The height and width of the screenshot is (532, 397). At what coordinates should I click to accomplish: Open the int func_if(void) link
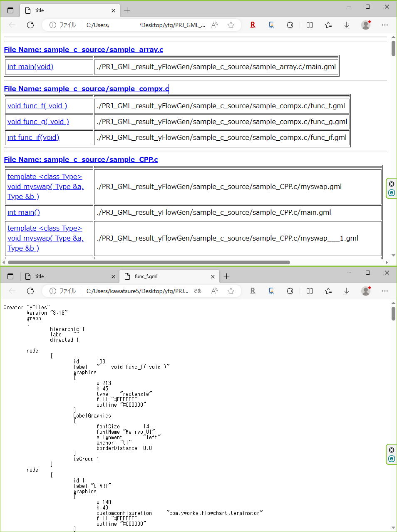(33, 137)
